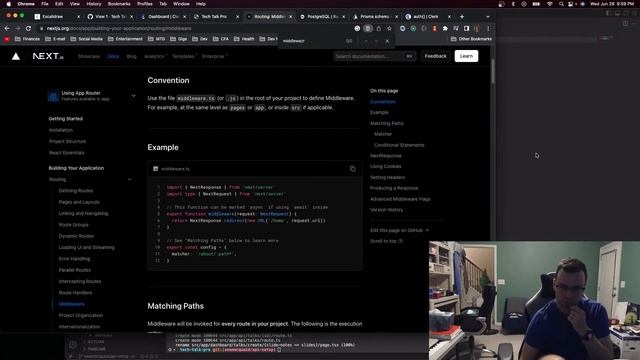Open the Social Media bookmark folder
Viewport: 640px width, 360px height.
[87, 39]
